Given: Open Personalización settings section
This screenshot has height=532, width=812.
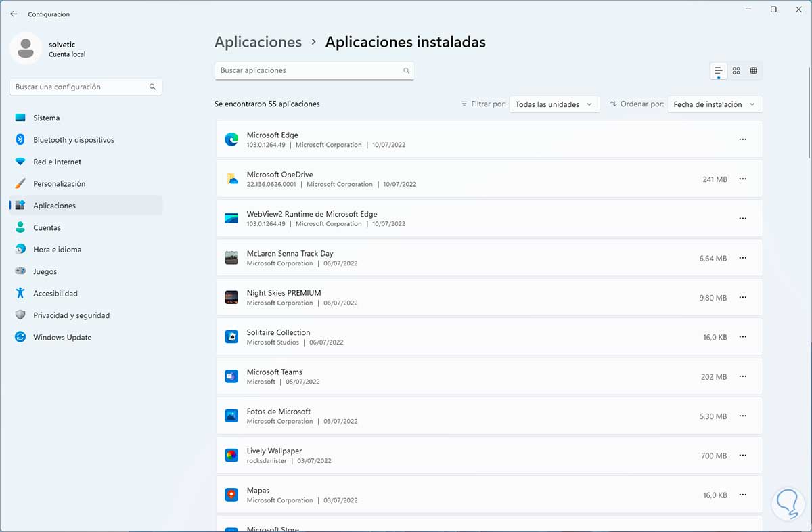Looking at the screenshot, I should 86,183.
